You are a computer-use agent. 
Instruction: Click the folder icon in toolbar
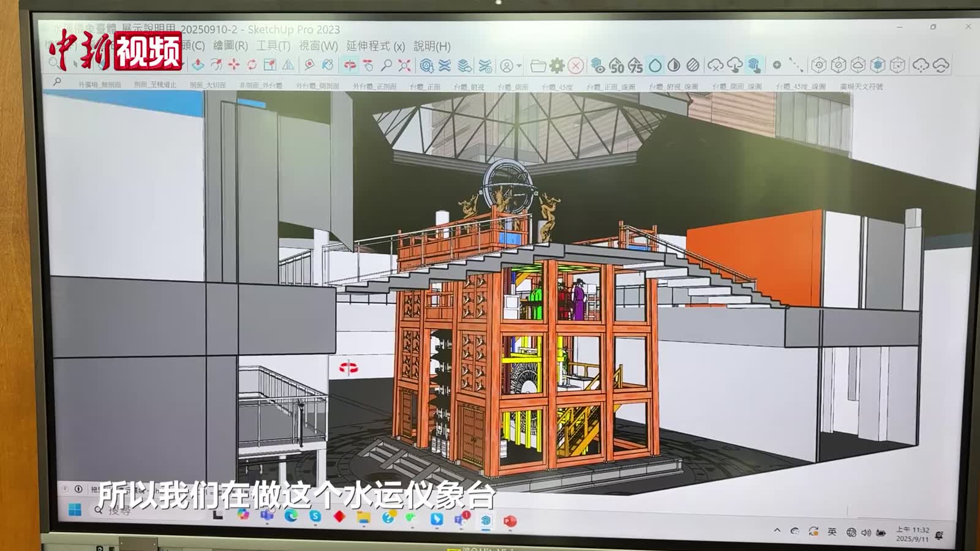point(538,65)
